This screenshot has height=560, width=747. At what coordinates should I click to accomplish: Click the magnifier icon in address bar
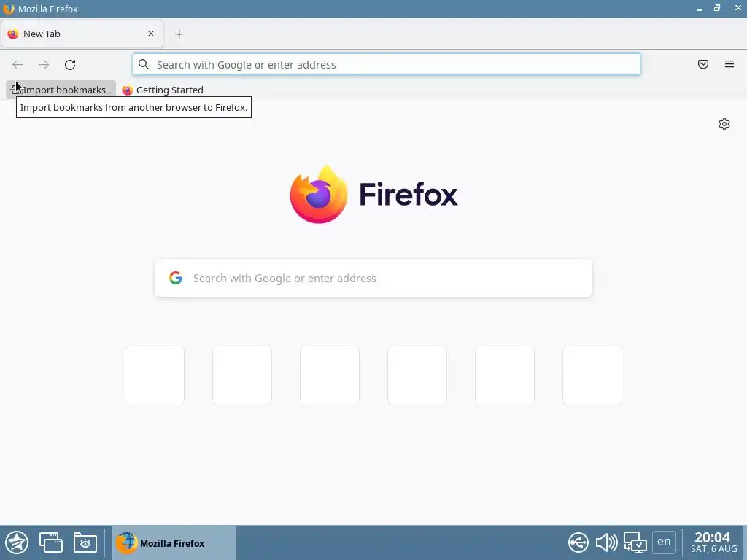tap(144, 64)
